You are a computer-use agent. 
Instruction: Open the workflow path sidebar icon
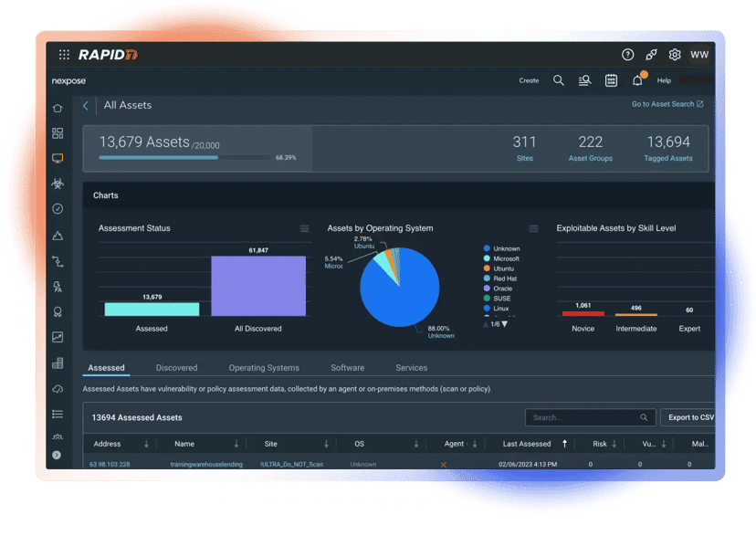(58, 261)
